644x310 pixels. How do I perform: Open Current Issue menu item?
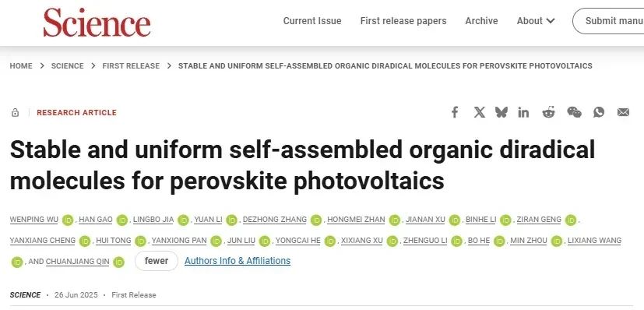point(312,21)
